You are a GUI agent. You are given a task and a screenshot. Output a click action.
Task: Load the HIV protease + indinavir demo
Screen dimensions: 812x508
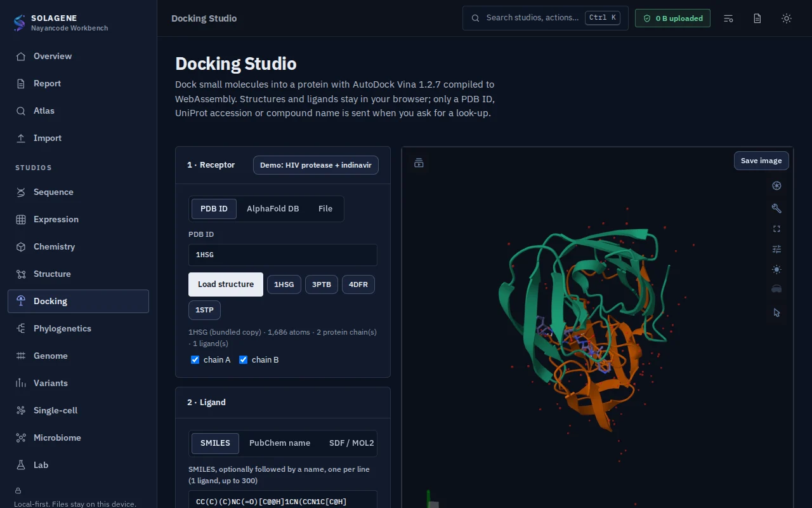[316, 165]
